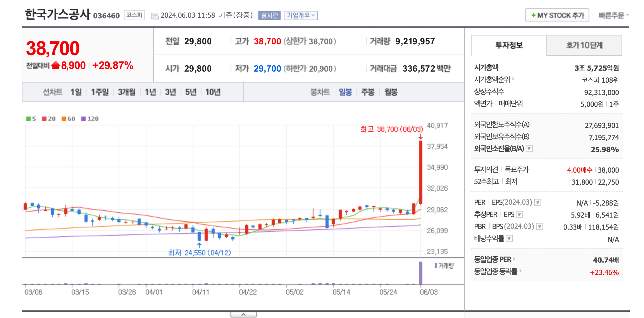Click help icon next to BPS(2024.03)
Viewport: 644px width, 318px height.
tap(540, 226)
